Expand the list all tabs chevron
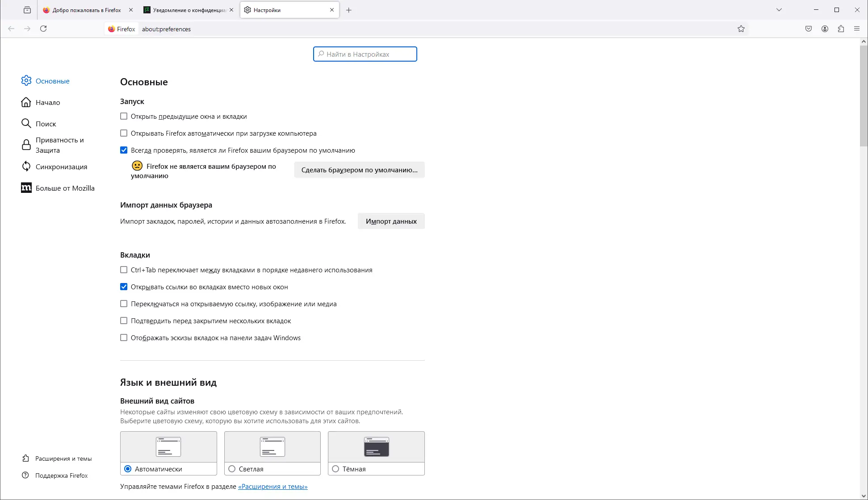868x500 pixels. pyautogui.click(x=779, y=10)
